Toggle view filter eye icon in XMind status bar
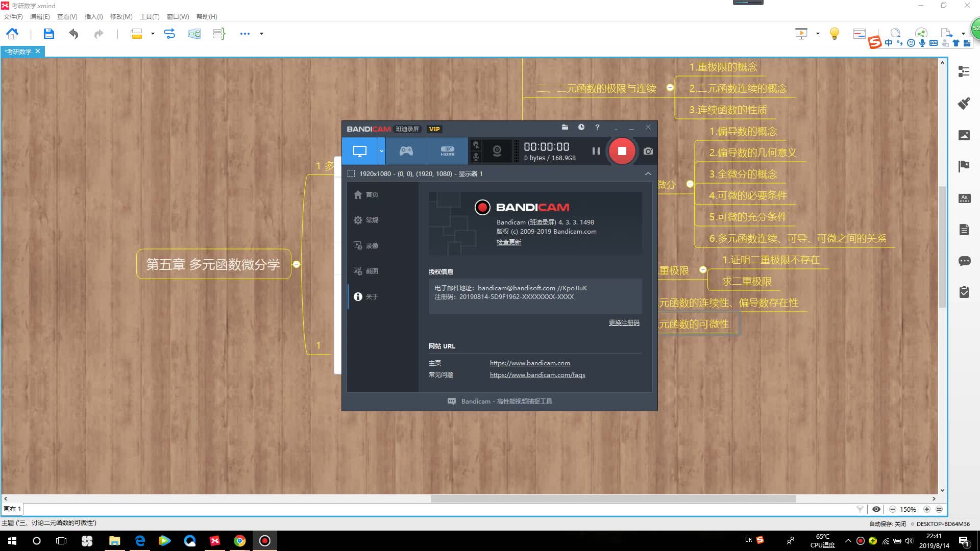 click(x=876, y=509)
